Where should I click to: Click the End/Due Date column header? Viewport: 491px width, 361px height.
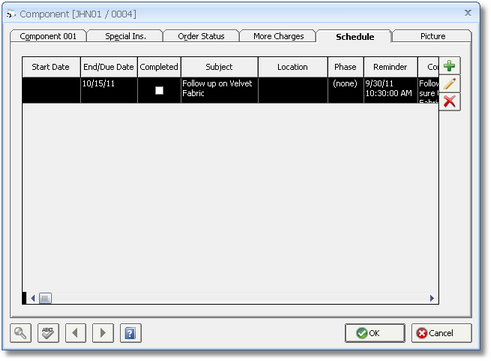coord(109,67)
